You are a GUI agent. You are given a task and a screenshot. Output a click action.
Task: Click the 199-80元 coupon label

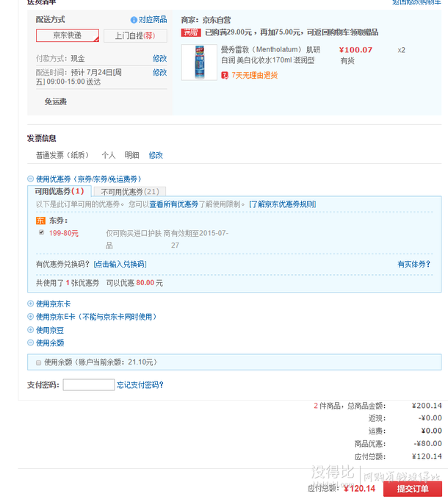64,233
